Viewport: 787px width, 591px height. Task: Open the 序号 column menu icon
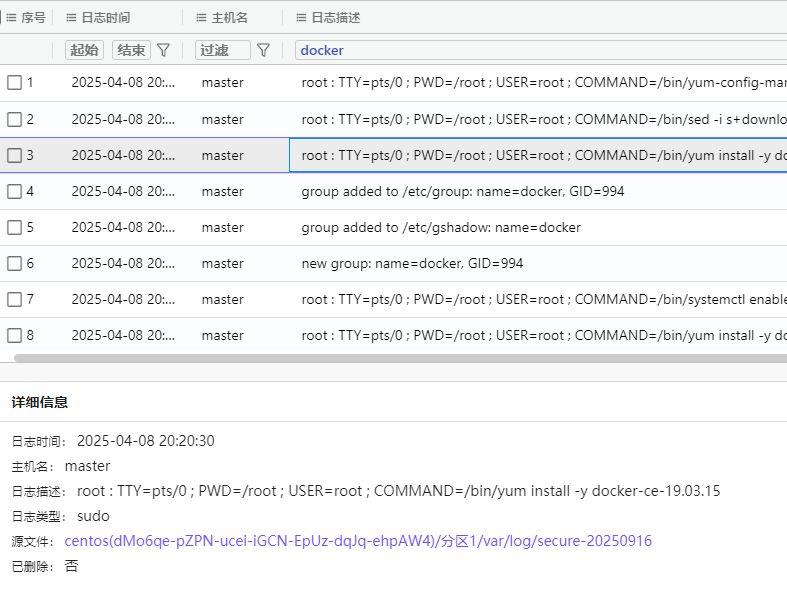[12, 18]
